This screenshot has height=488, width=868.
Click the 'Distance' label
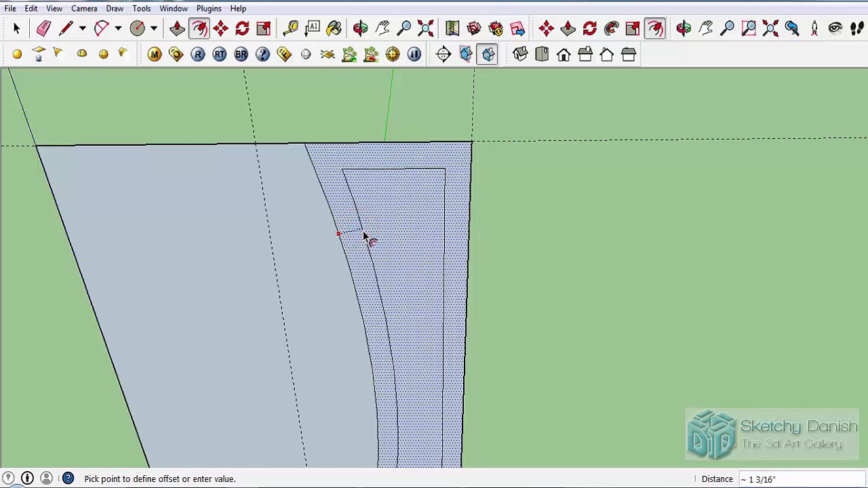tap(717, 479)
